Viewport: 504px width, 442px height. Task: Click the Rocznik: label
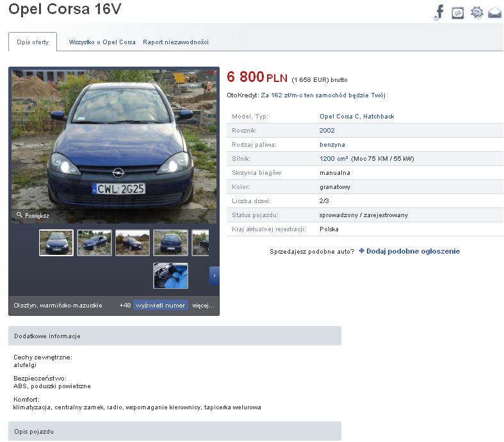[x=244, y=131]
